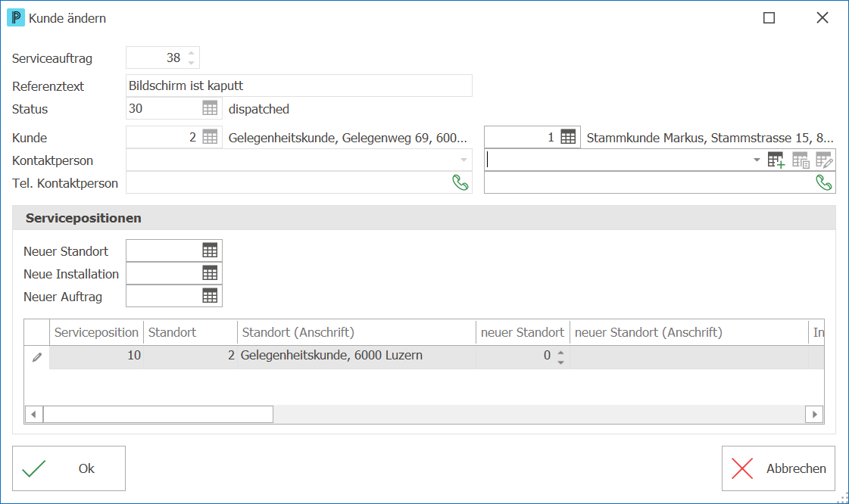Open the Neuer Auftrag lookup icon
Image resolution: width=849 pixels, height=504 pixels.
tap(210, 296)
